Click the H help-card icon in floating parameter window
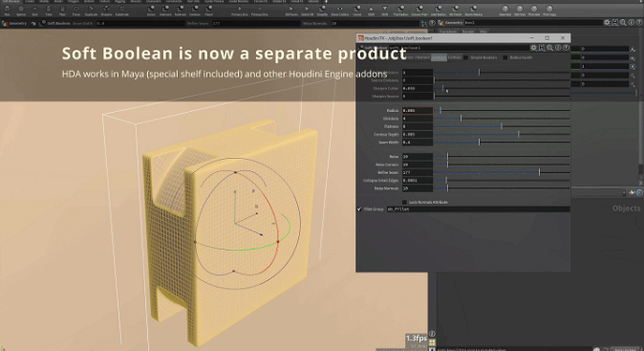644x351 pixels. pyautogui.click(x=542, y=48)
